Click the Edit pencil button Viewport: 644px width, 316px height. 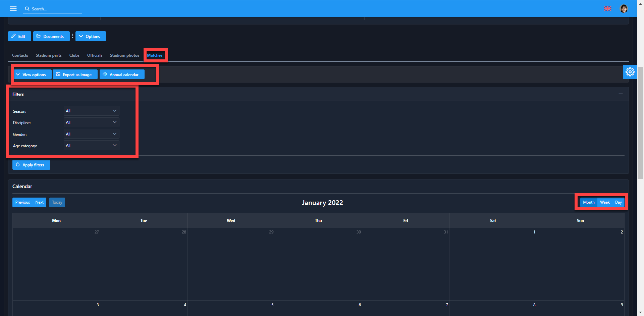[x=19, y=36]
